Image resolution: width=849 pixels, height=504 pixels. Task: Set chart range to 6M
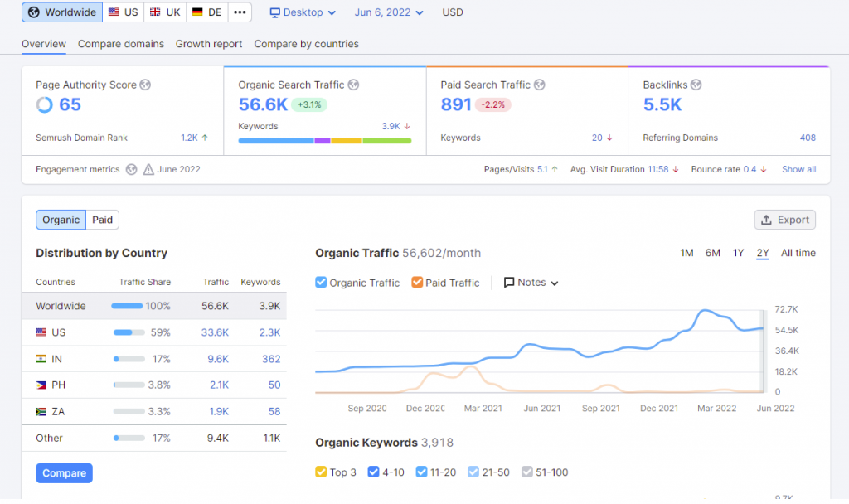(712, 253)
